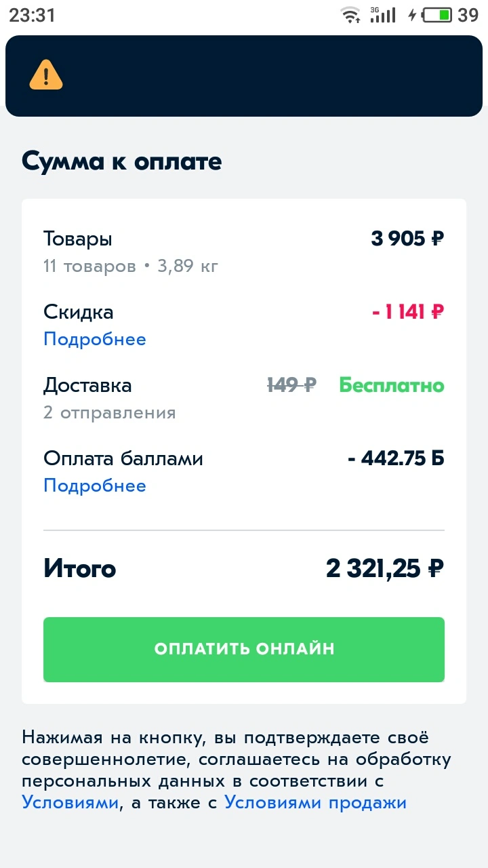This screenshot has width=488, height=868.
Task: Tap the battery charging icon
Action: pos(430,14)
